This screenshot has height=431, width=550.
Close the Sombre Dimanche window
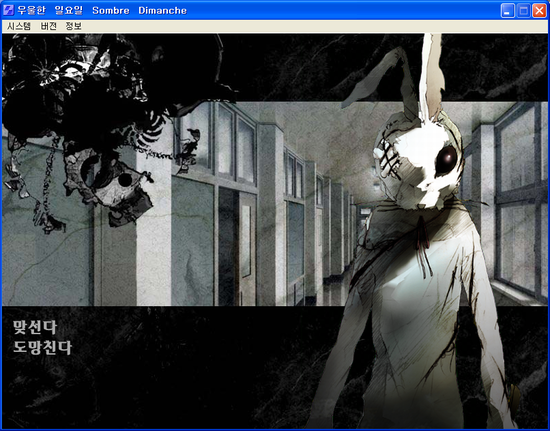539,11
